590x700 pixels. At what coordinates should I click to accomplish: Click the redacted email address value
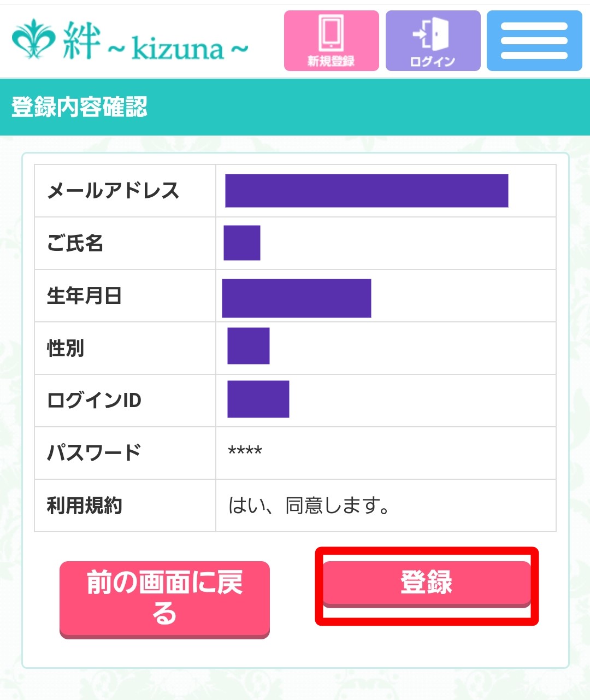click(x=367, y=191)
